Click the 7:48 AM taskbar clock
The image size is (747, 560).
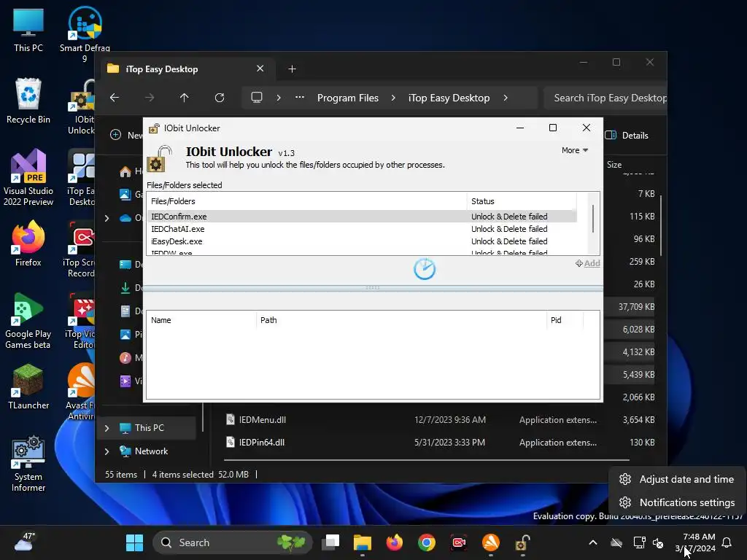[695, 542]
